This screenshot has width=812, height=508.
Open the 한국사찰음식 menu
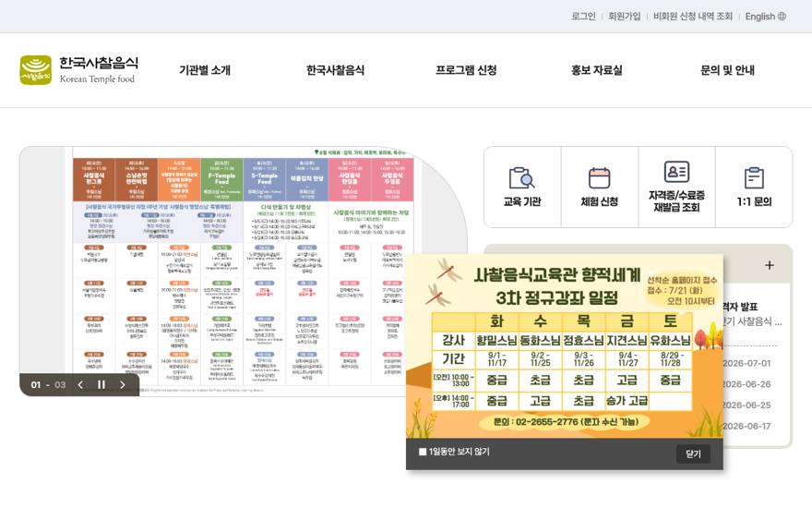tap(335, 70)
